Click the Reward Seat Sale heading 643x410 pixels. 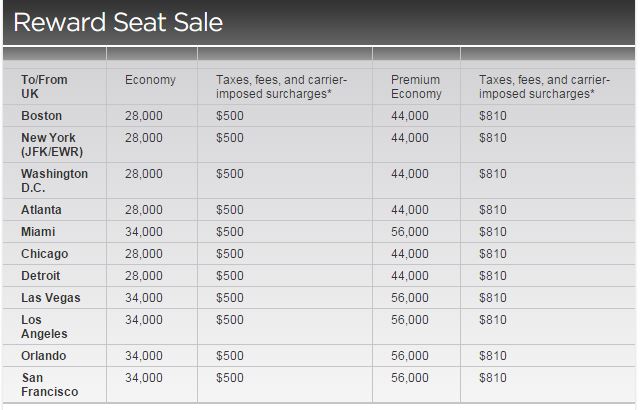(118, 22)
